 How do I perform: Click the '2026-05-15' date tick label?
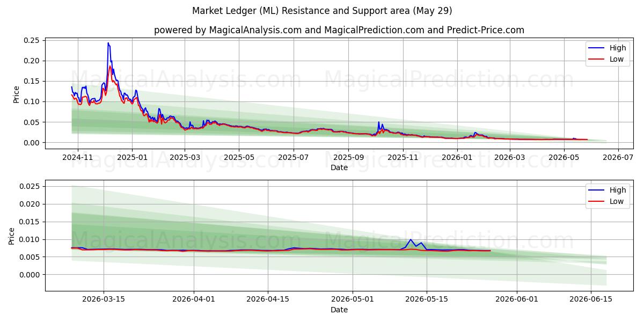[x=426, y=299]
